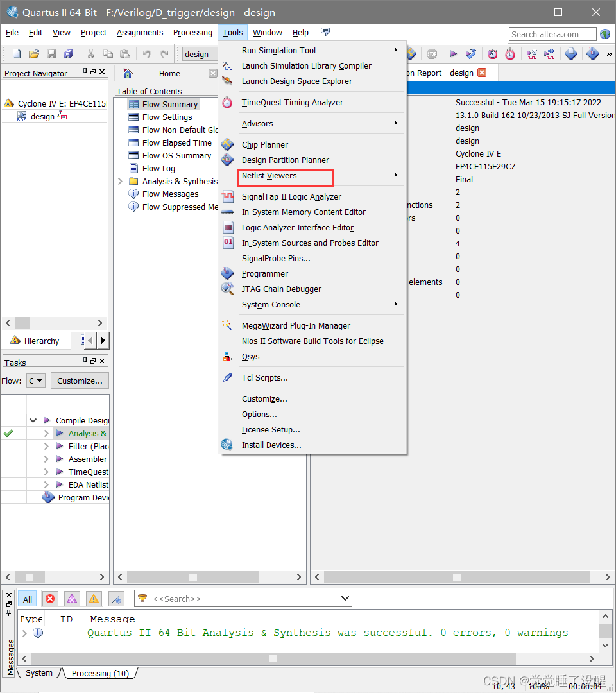Click the Cut scissors icon
616x693 pixels.
(x=90, y=54)
